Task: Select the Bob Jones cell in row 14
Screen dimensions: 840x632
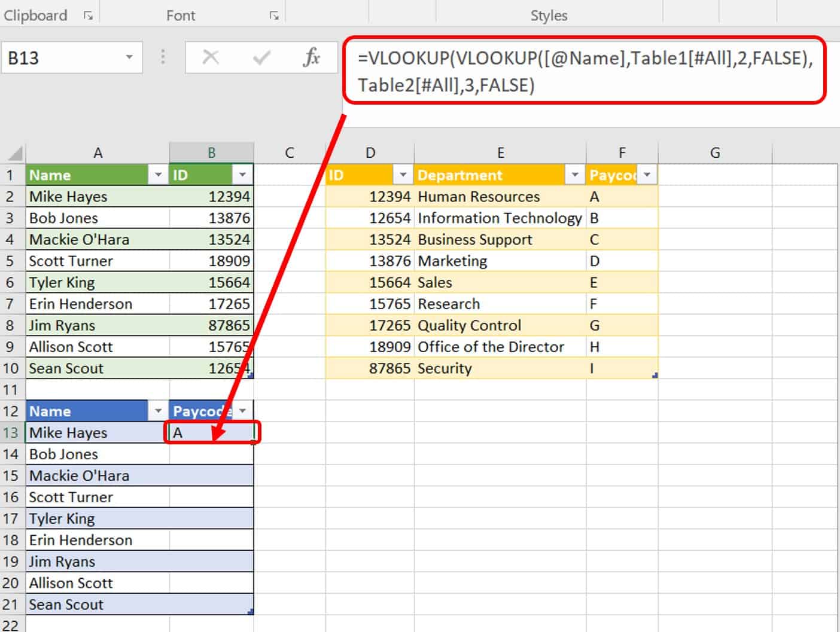Action: pyautogui.click(x=98, y=454)
